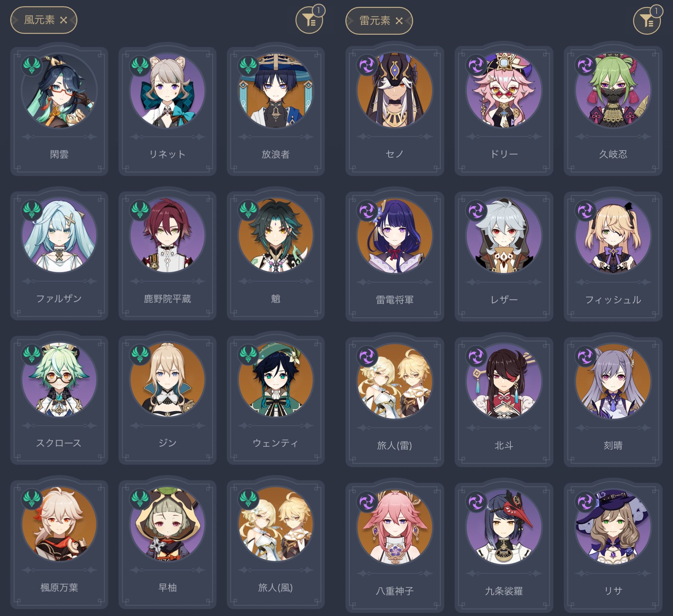Image resolution: width=673 pixels, height=616 pixels.
Task: Click the 八重神子 name label
Action: pos(395,591)
